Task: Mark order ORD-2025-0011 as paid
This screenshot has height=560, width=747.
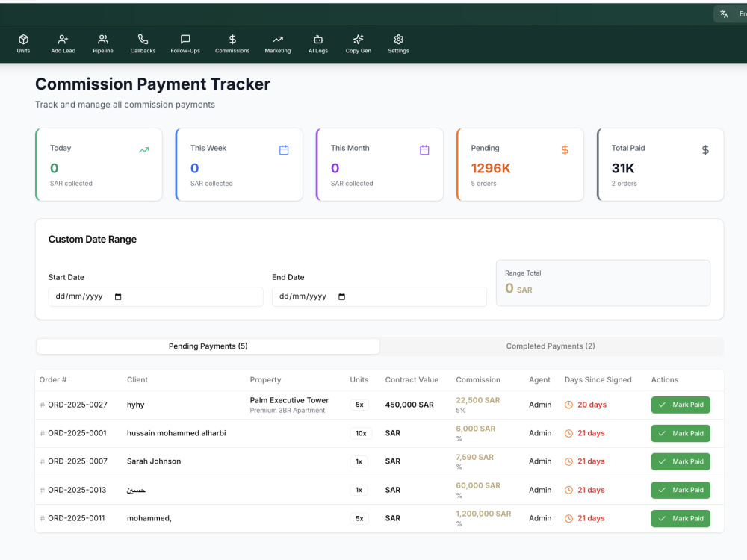Action: coord(681,519)
